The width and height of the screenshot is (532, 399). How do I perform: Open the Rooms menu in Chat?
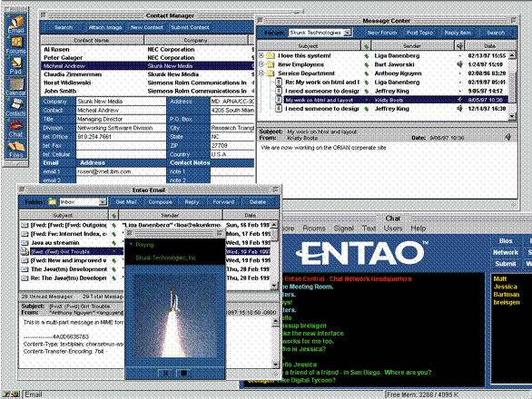pos(314,229)
